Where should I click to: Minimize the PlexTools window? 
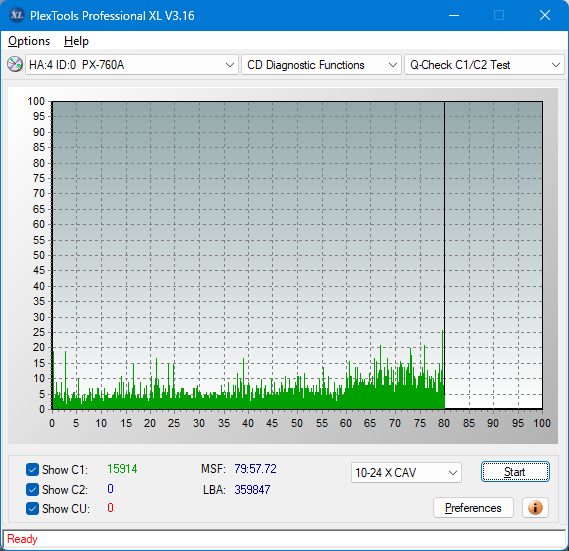coord(454,15)
